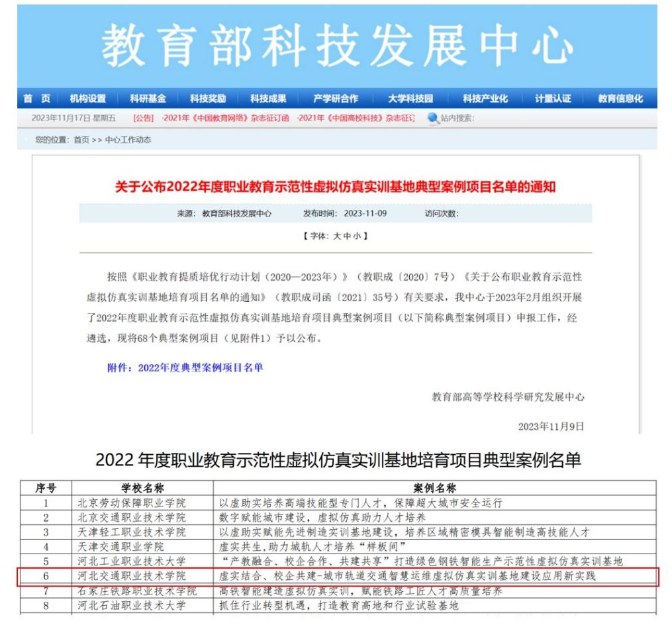Click serial number 1 in the table
Image resolution: width=672 pixels, height=625 pixels.
(x=46, y=503)
